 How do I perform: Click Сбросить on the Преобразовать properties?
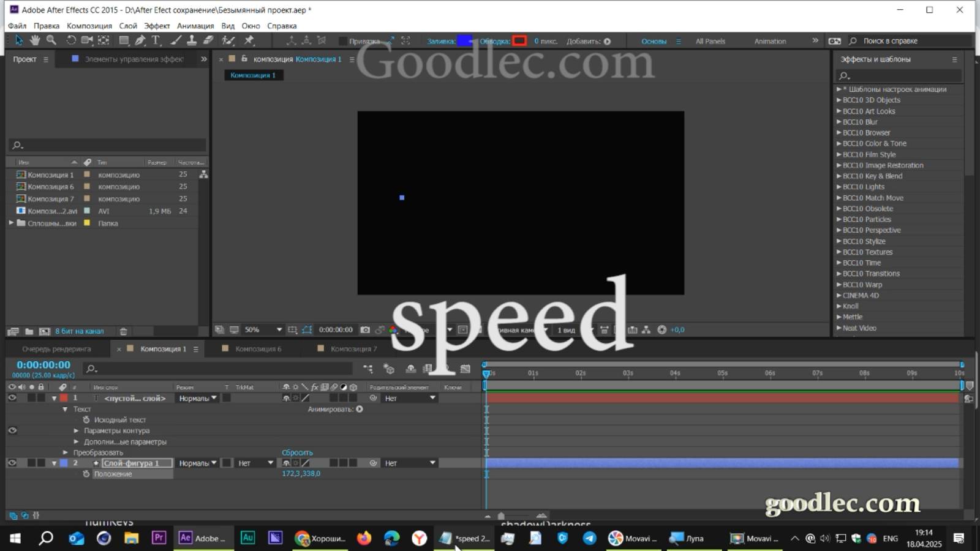[298, 452]
